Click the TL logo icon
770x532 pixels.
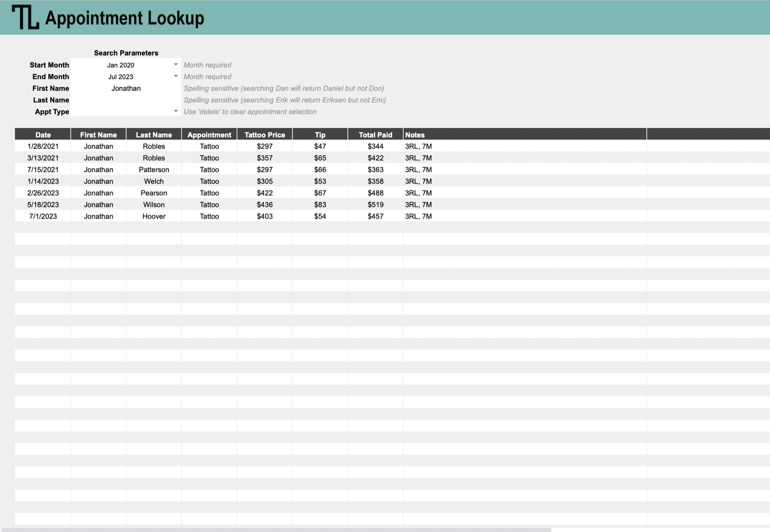[x=25, y=17]
